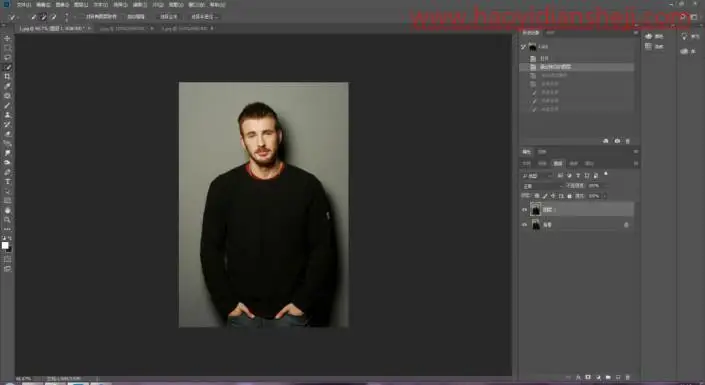Select the Quick Selection tool

7,67
